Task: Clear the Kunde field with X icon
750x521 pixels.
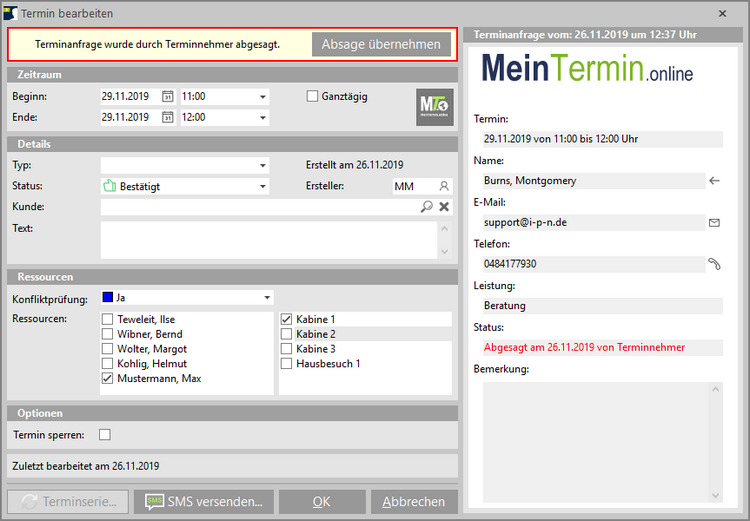Action: coord(444,207)
